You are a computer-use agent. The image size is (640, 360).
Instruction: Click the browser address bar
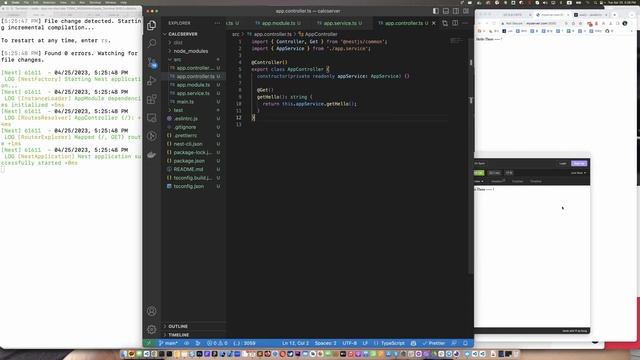point(541,24)
